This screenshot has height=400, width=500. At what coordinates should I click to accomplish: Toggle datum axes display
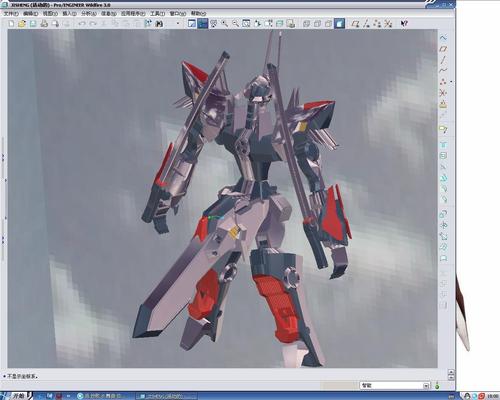click(367, 24)
